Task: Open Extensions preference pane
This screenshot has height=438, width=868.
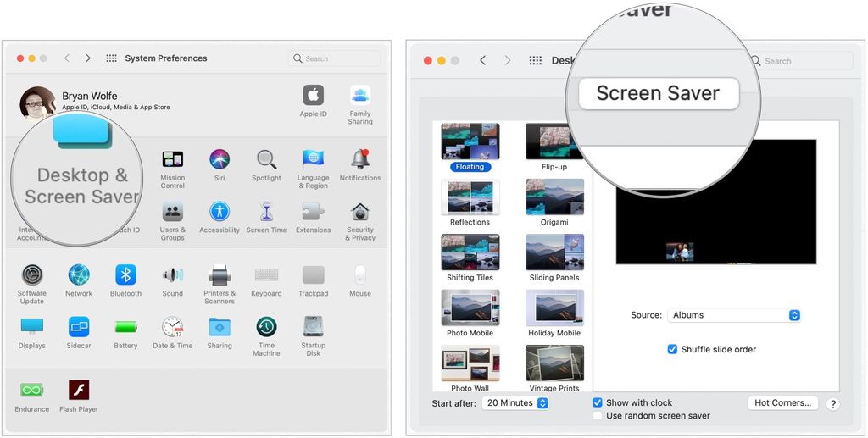Action: (314, 211)
